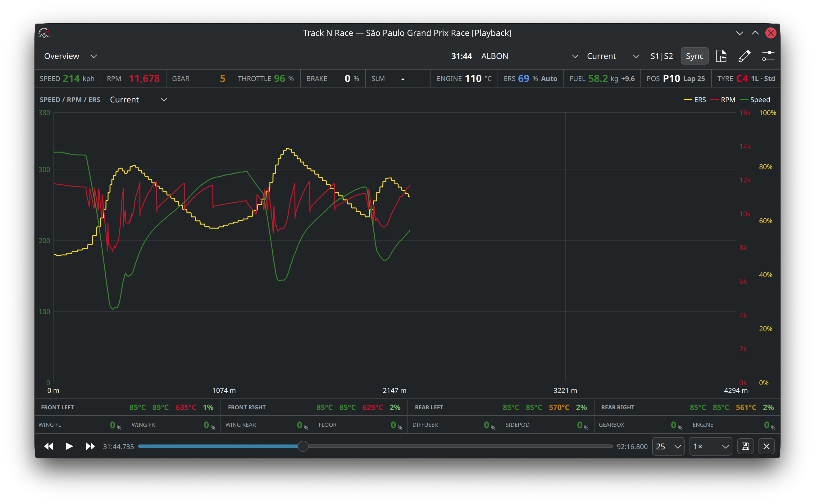Click the THROTTLE 96 % readout

coord(266,79)
